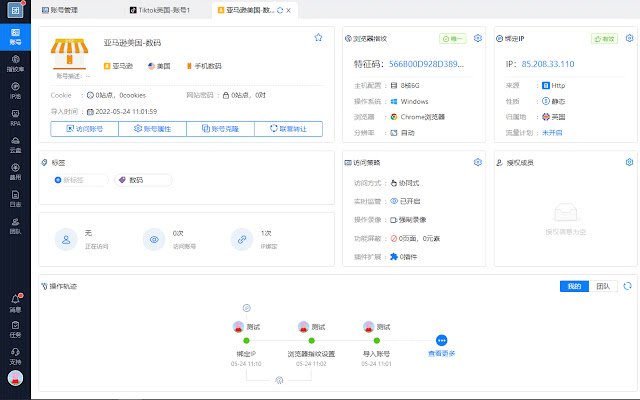Open 账号属性 account properties

(152, 129)
